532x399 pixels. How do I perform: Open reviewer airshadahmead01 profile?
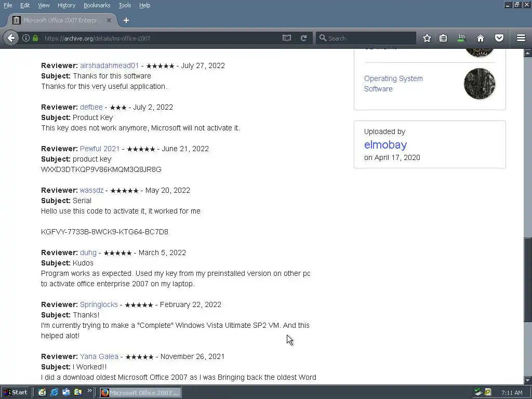pyautogui.click(x=109, y=65)
